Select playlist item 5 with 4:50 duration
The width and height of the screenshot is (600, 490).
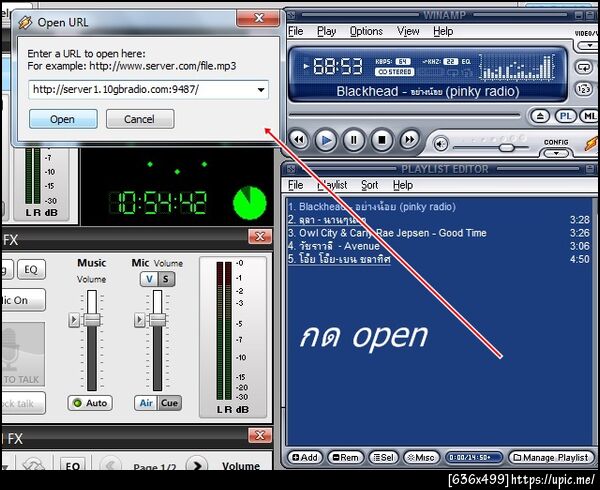tap(439, 259)
